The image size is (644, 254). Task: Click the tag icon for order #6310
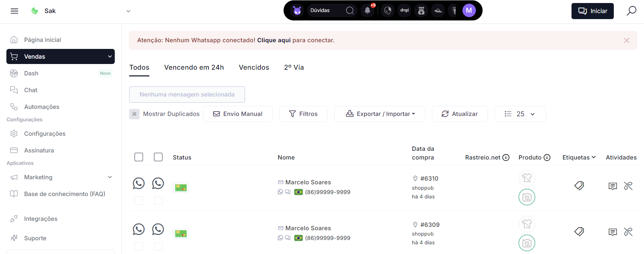coord(579,186)
